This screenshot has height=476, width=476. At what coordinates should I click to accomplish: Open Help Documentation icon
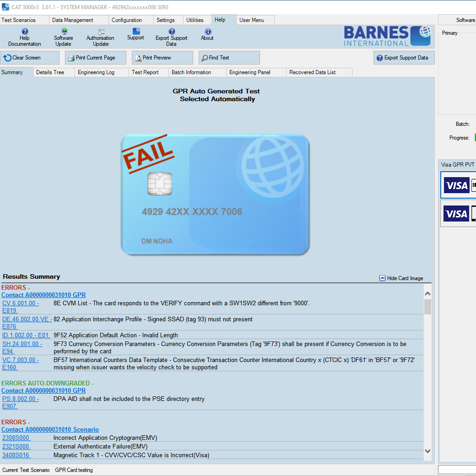(25, 32)
